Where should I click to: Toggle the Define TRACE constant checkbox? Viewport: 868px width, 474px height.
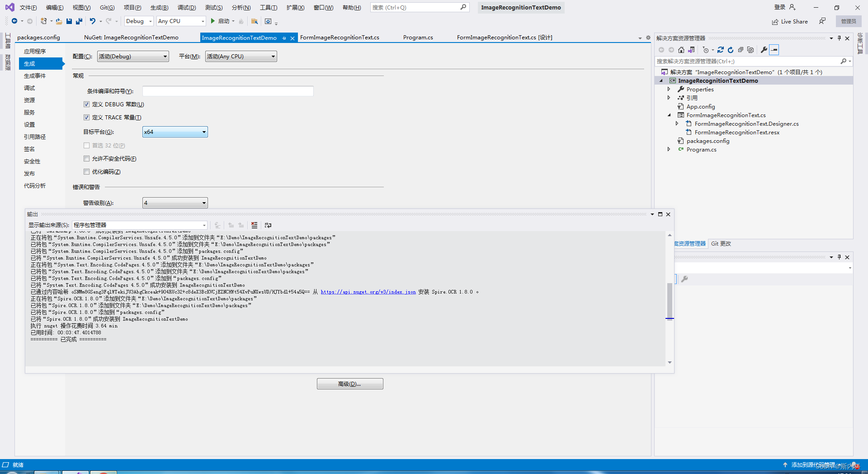click(x=86, y=117)
